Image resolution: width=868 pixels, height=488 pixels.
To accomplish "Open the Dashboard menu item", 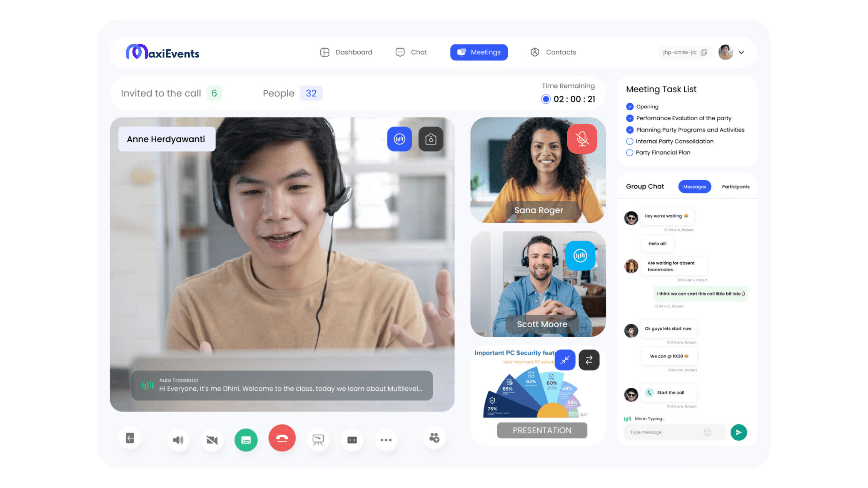I will 346,52.
